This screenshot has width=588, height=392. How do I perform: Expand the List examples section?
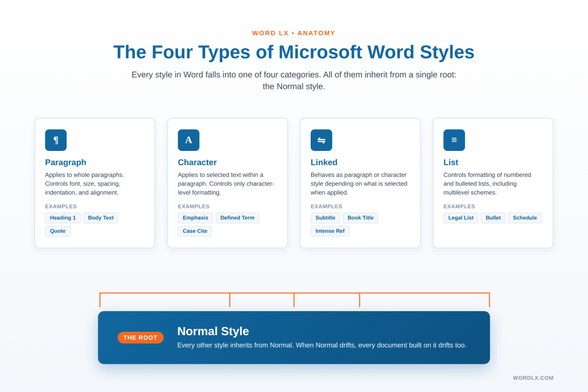point(459,206)
